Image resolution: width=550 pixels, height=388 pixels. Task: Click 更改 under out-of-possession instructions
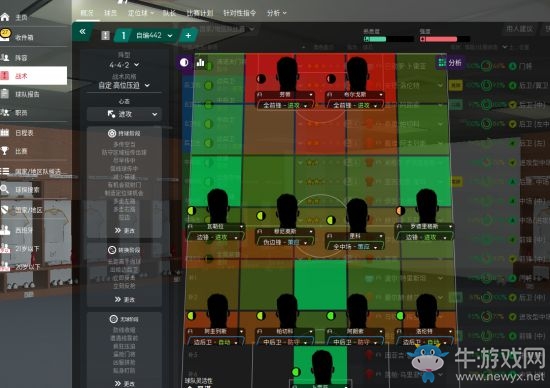(125, 383)
